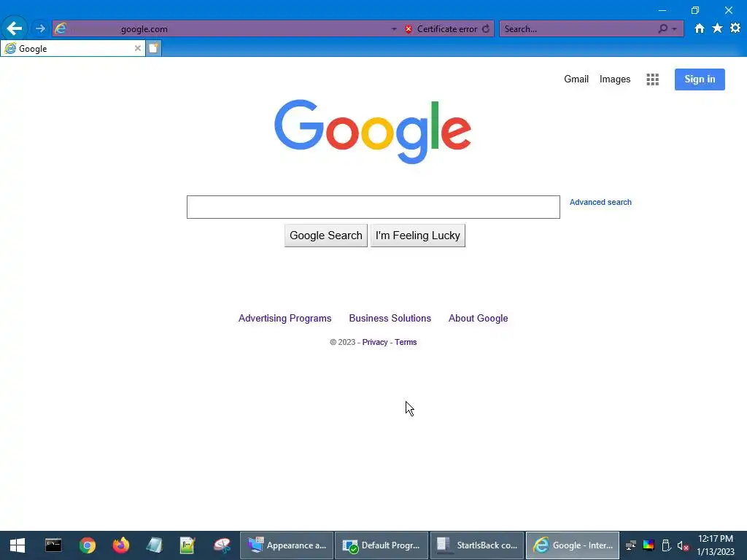The image size is (747, 560).
Task: Click the USB safely remove tray icon
Action: point(666,545)
